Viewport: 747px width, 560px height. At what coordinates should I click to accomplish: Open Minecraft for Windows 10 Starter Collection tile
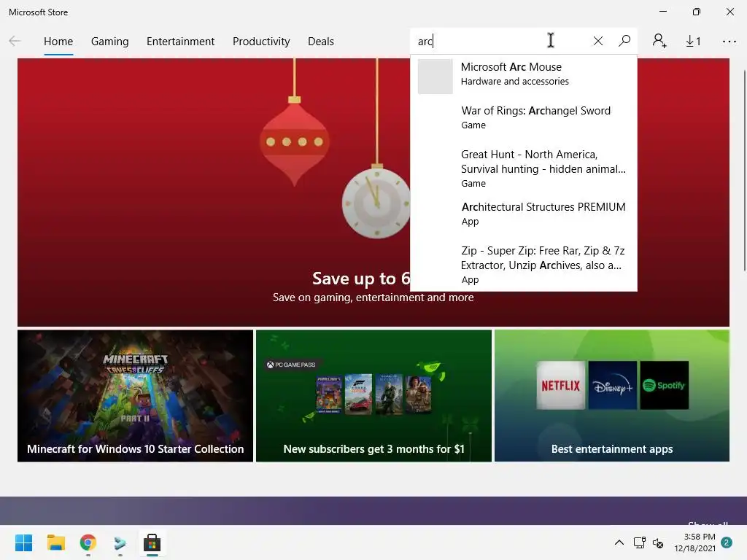pos(135,396)
